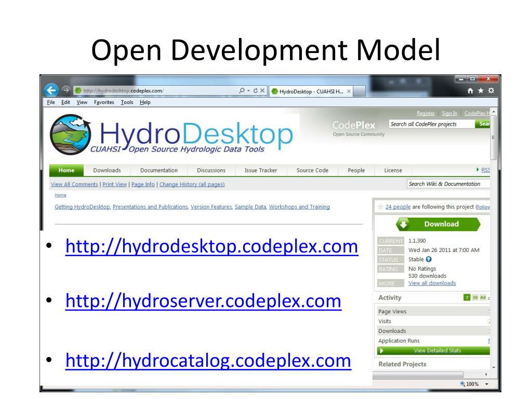Click the View Detailed Stats button
This screenshot has height=399, width=532.
(x=434, y=351)
